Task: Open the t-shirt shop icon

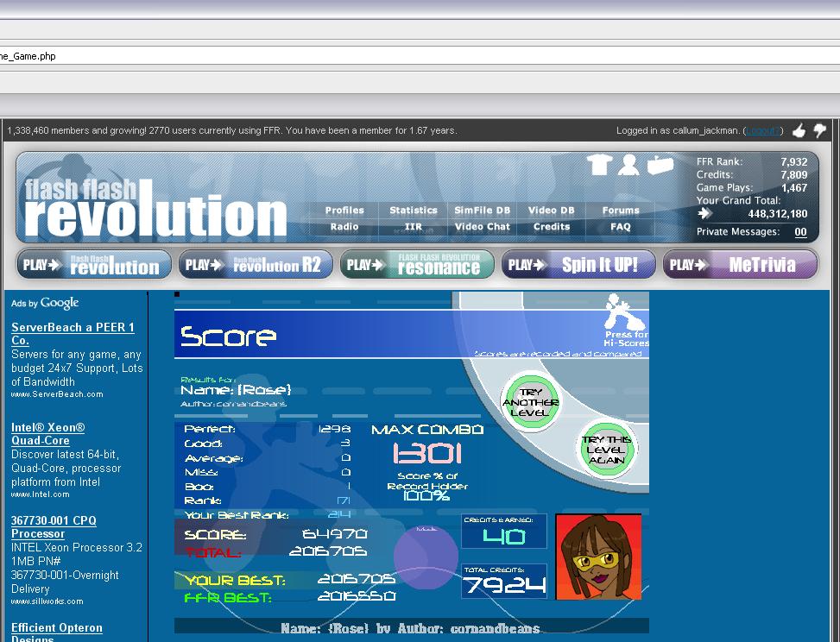Action: pos(599,164)
